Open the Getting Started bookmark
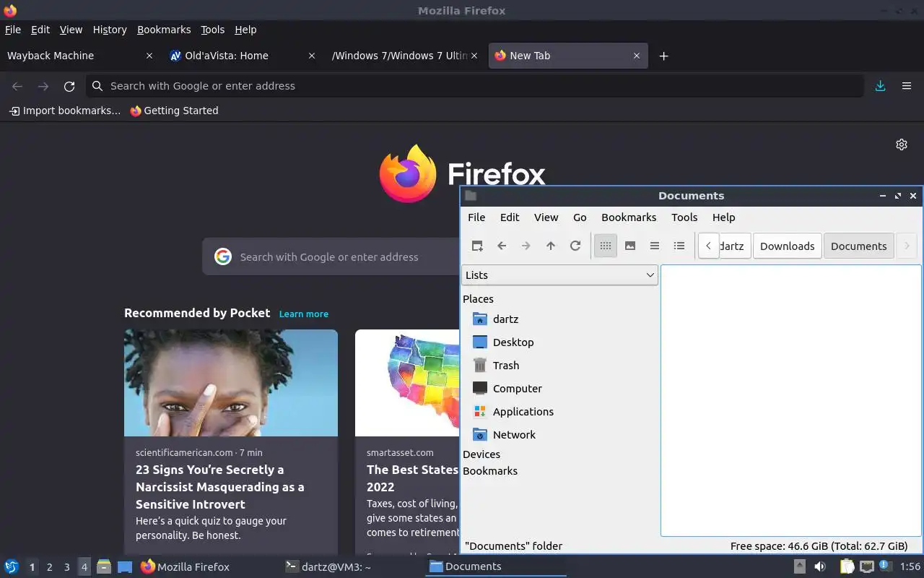 point(174,111)
